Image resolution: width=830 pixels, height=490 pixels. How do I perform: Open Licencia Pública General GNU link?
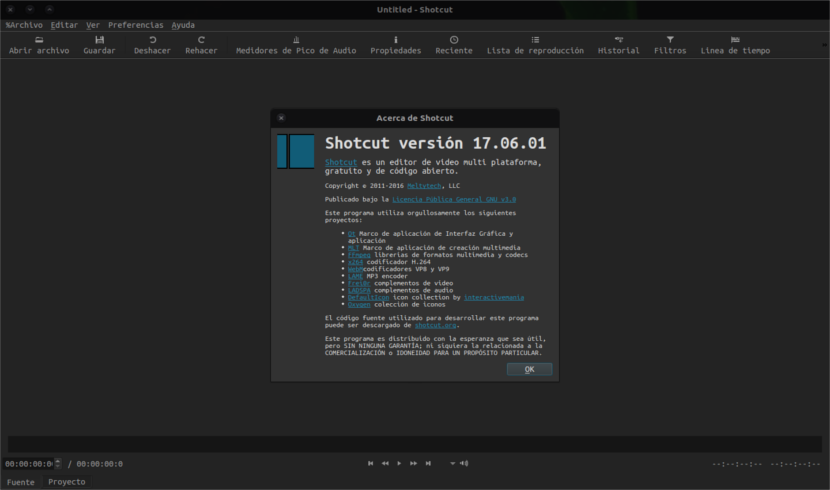454,199
